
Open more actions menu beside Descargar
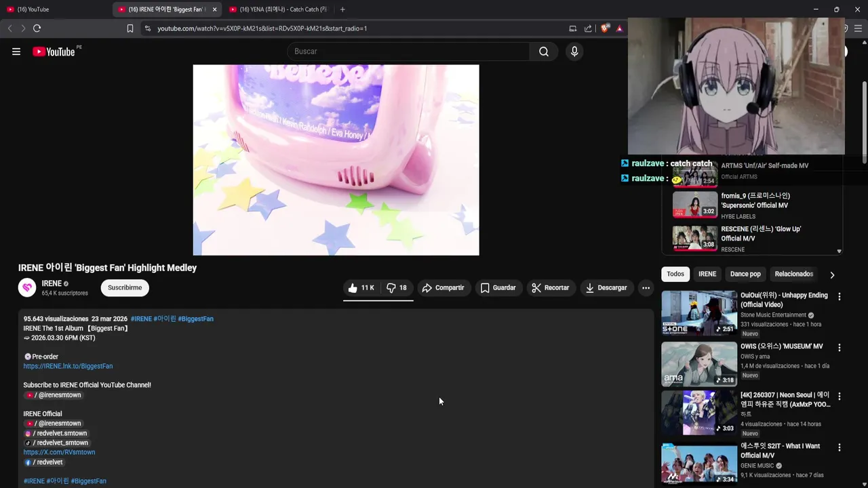tap(646, 288)
